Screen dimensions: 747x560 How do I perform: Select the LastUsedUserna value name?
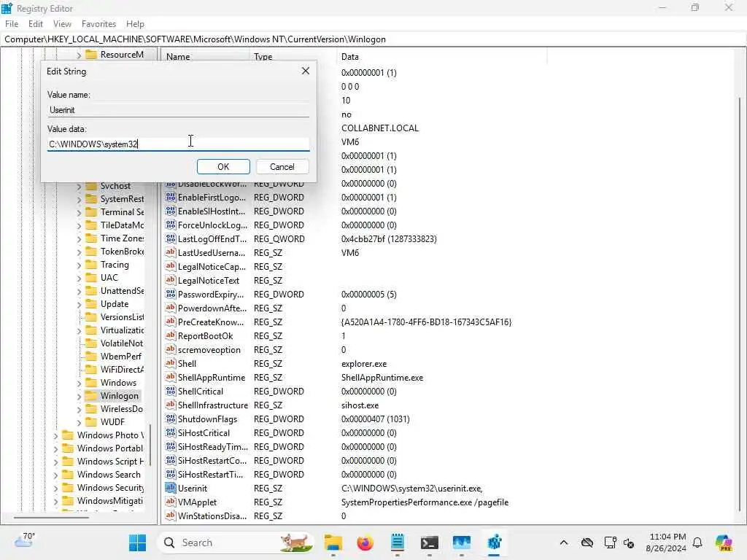pyautogui.click(x=212, y=252)
